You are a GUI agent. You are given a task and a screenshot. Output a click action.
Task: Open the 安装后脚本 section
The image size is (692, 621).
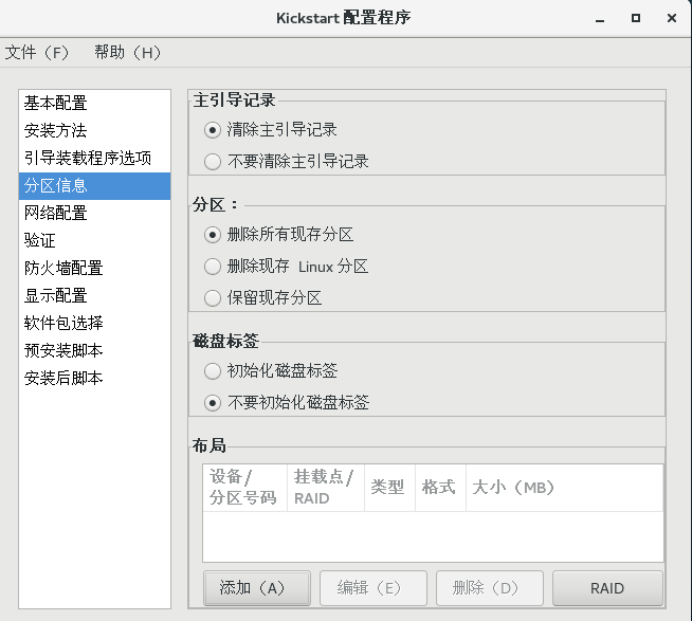tap(94, 378)
